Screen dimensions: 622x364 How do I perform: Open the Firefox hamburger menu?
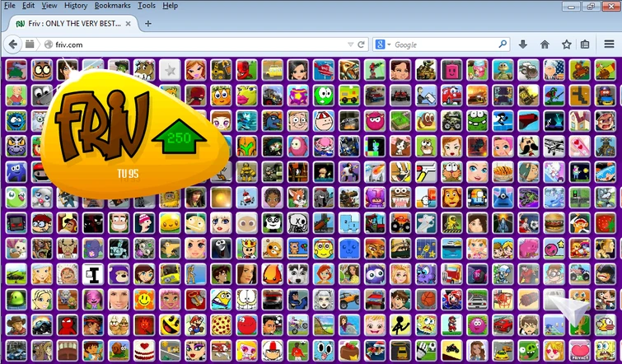[x=610, y=44]
